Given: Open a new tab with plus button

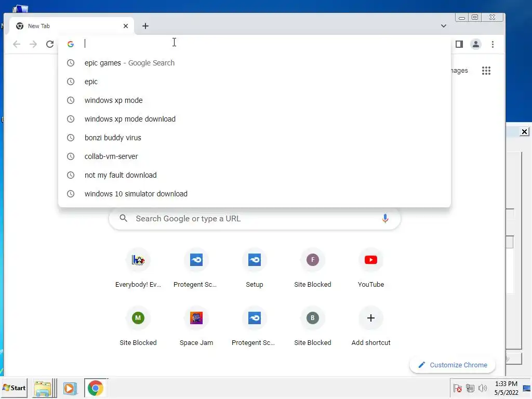Looking at the screenshot, I should 145,26.
